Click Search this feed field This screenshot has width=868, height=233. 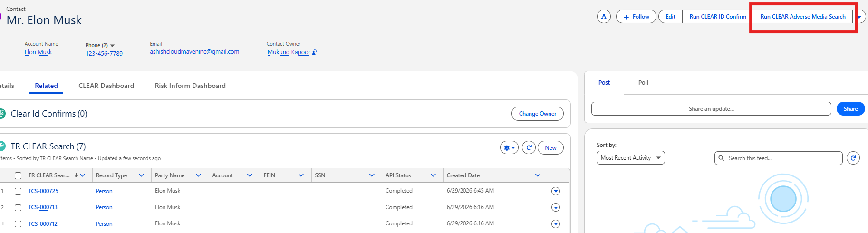(x=779, y=158)
